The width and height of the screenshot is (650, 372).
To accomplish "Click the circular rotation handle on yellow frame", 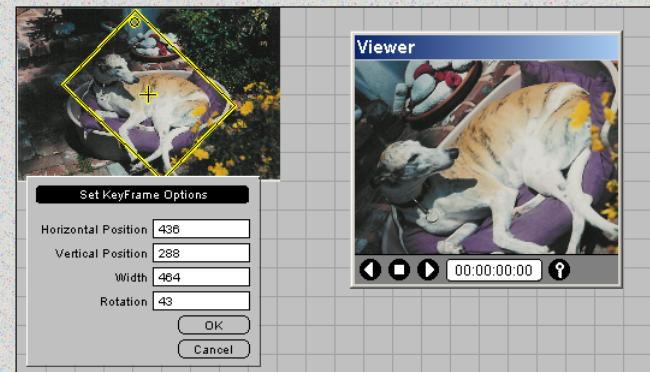I will click(134, 21).
